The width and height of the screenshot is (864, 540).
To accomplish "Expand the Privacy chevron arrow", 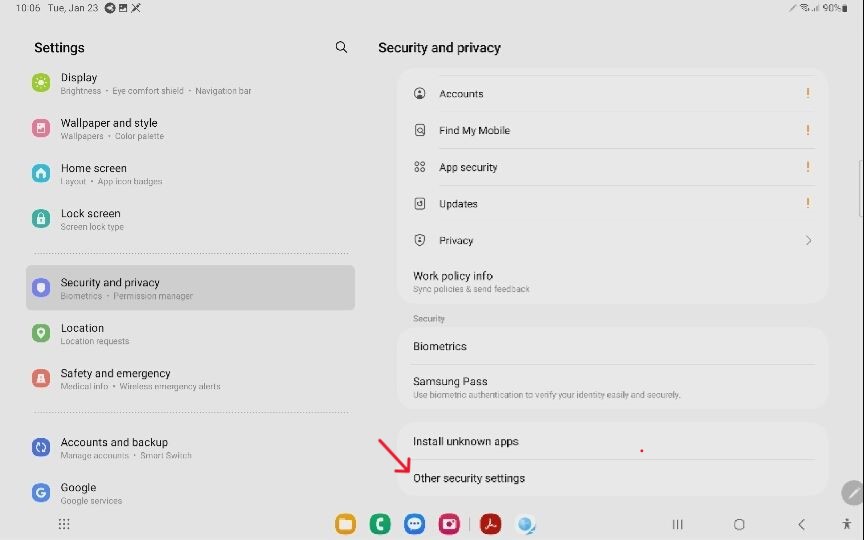I will point(808,240).
